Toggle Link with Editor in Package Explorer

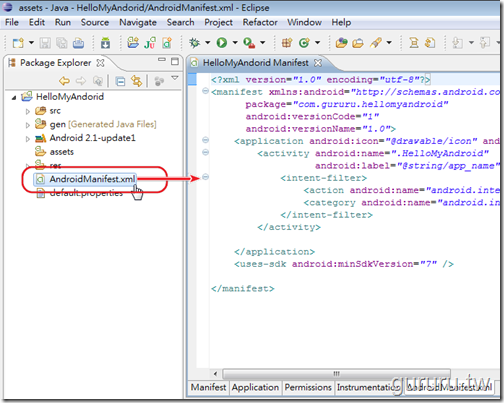coord(136,81)
